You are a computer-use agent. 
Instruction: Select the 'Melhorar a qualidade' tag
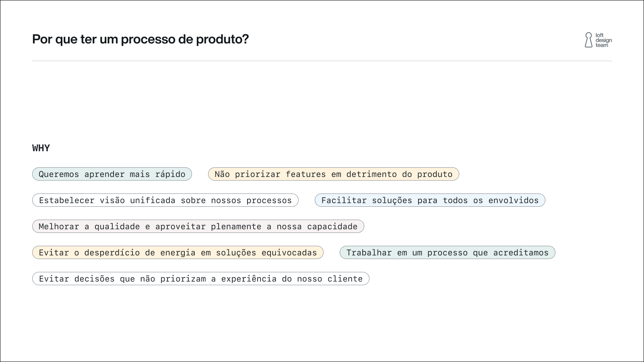pos(198,226)
